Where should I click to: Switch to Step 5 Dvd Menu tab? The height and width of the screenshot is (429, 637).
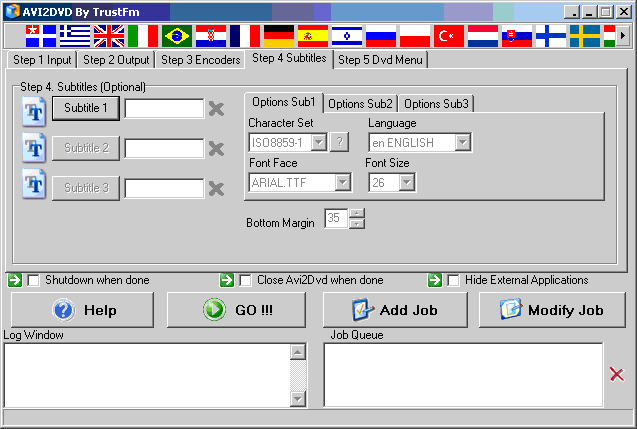coord(380,60)
